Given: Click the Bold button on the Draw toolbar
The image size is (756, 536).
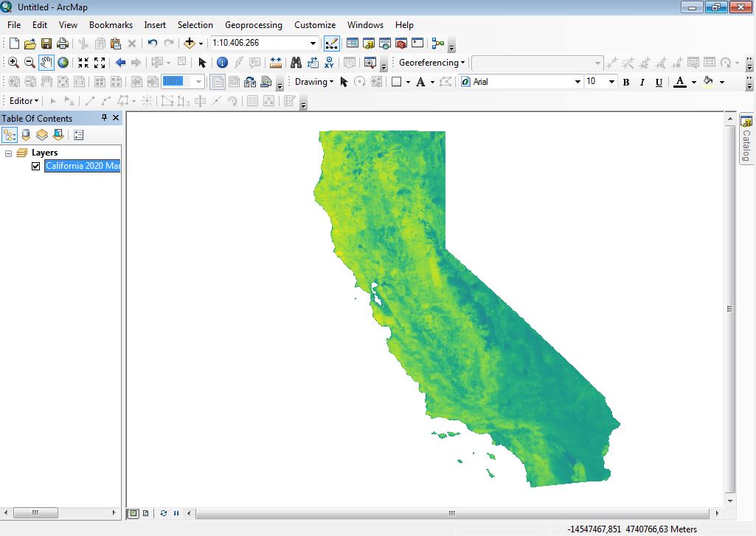Looking at the screenshot, I should pos(625,82).
